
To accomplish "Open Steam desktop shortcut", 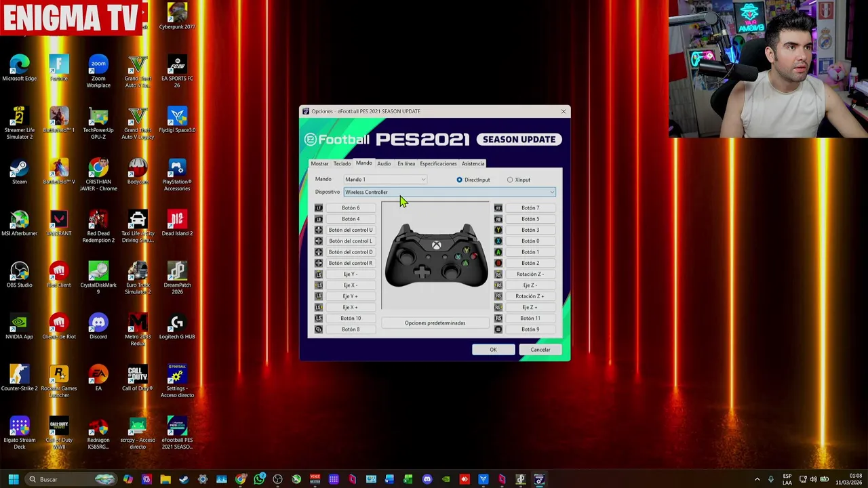I will pyautogui.click(x=20, y=172).
